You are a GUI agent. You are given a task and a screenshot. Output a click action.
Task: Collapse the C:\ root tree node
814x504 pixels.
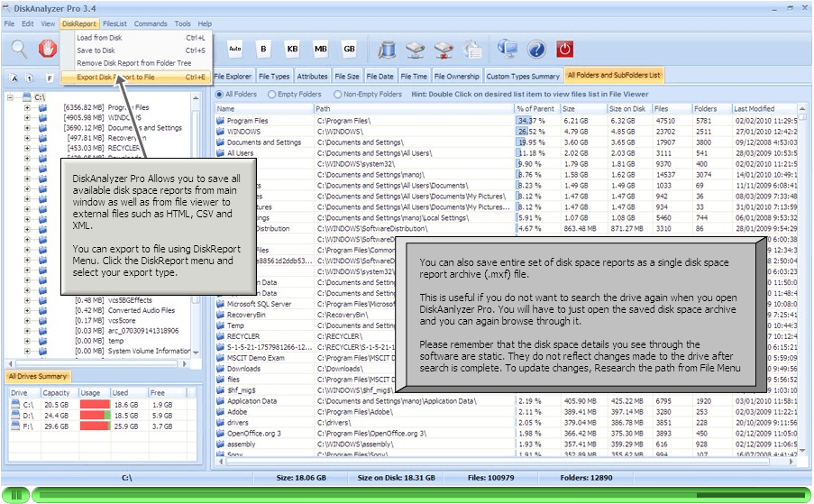click(x=11, y=96)
